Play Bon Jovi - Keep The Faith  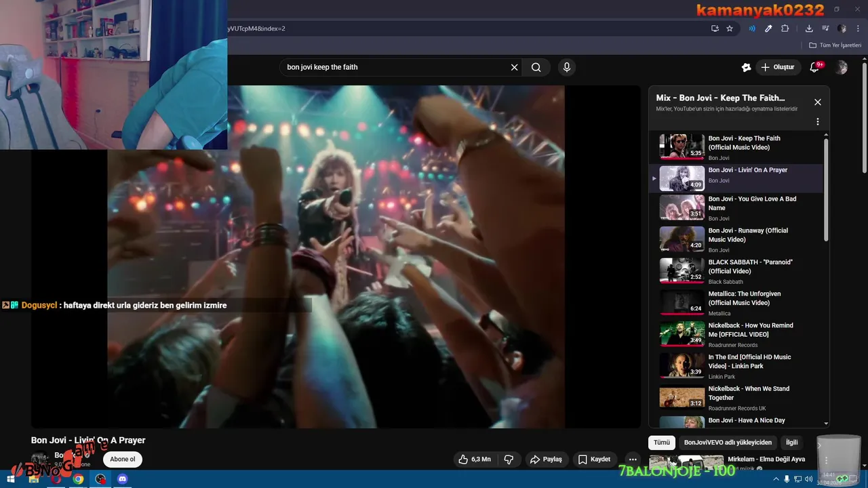pos(736,147)
